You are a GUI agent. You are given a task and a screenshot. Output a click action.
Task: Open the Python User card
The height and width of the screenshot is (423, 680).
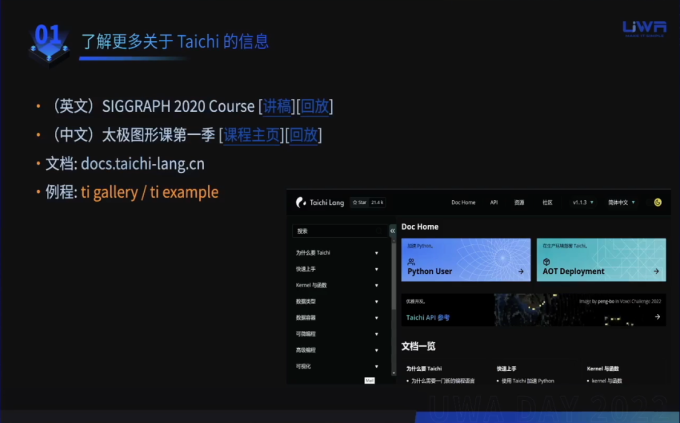click(x=466, y=259)
